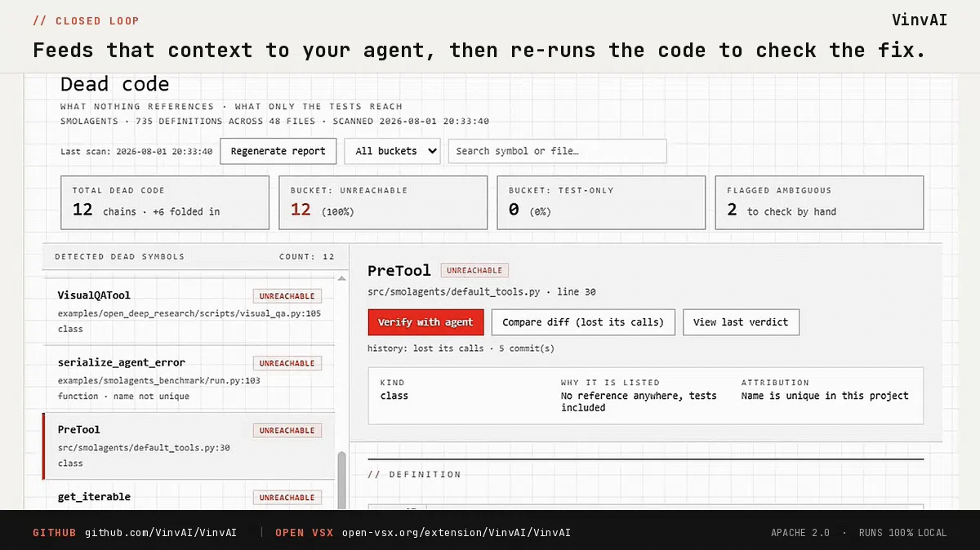Click 'examples/open_deep_research/scripts/visual_qa.py:105' path
The image size is (980, 550).
click(x=189, y=314)
